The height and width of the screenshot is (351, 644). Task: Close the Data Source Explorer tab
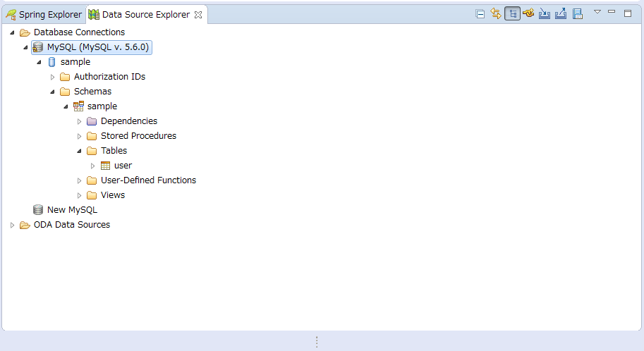[198, 14]
